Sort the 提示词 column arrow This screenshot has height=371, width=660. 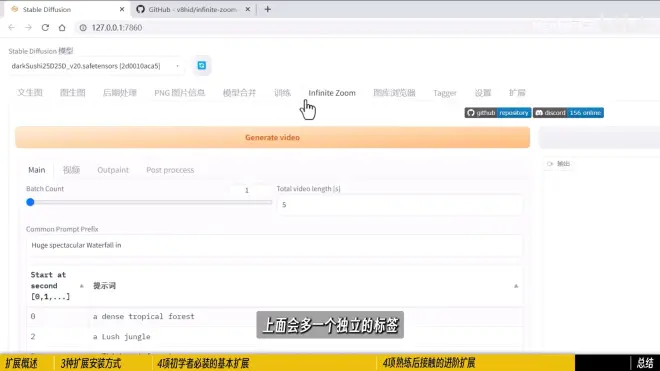pyautogui.click(x=516, y=286)
